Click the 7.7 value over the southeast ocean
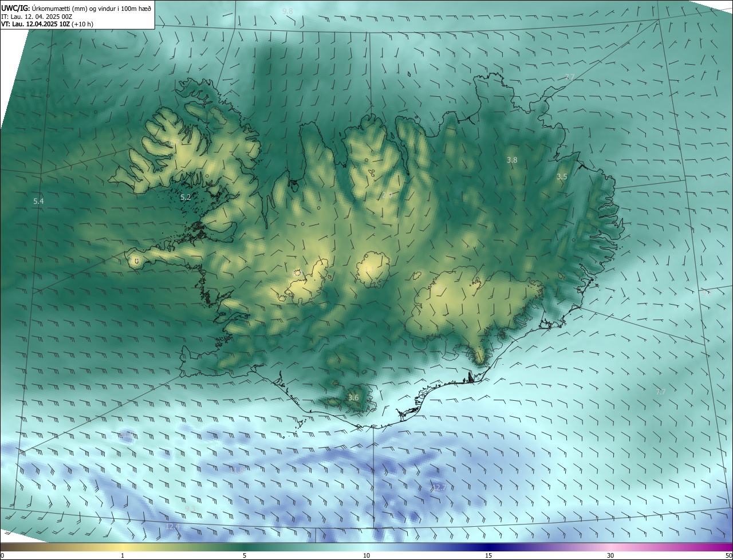733x560 pixels. pos(660,392)
